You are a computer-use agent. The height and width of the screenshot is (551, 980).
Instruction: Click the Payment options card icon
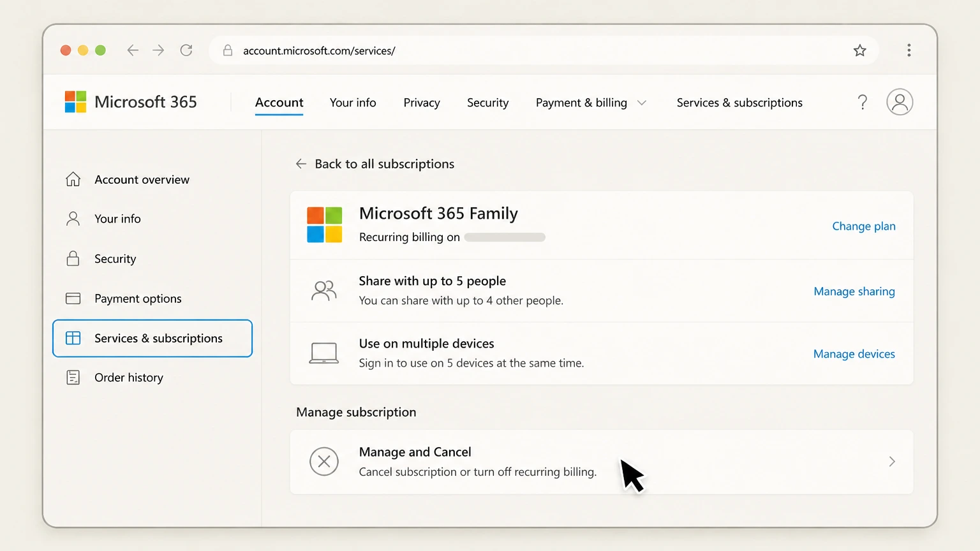click(73, 298)
